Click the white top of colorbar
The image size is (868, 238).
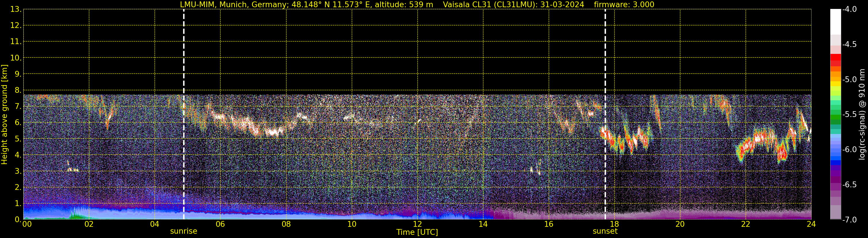pyautogui.click(x=835, y=22)
